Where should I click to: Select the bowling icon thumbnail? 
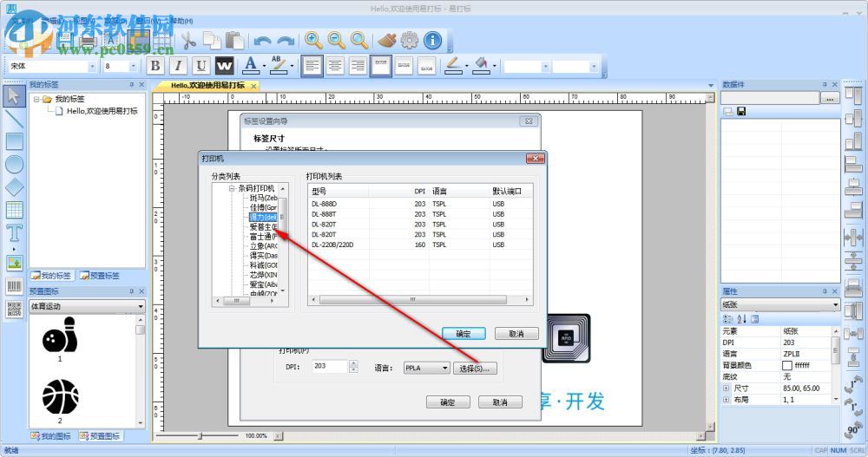[x=60, y=335]
